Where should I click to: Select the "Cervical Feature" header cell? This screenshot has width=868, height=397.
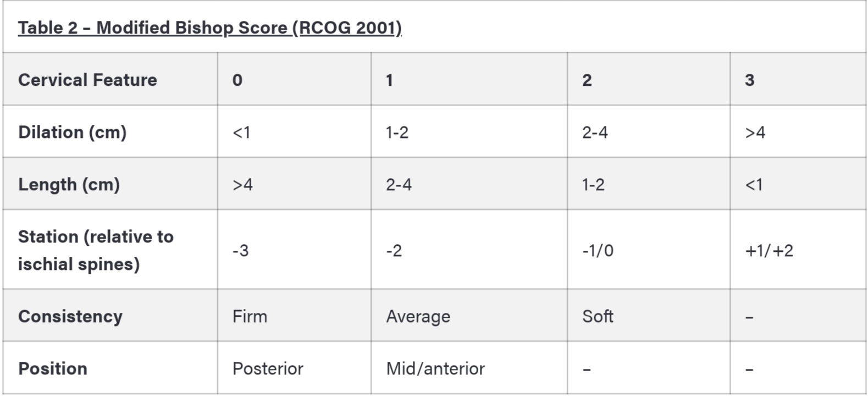click(87, 80)
